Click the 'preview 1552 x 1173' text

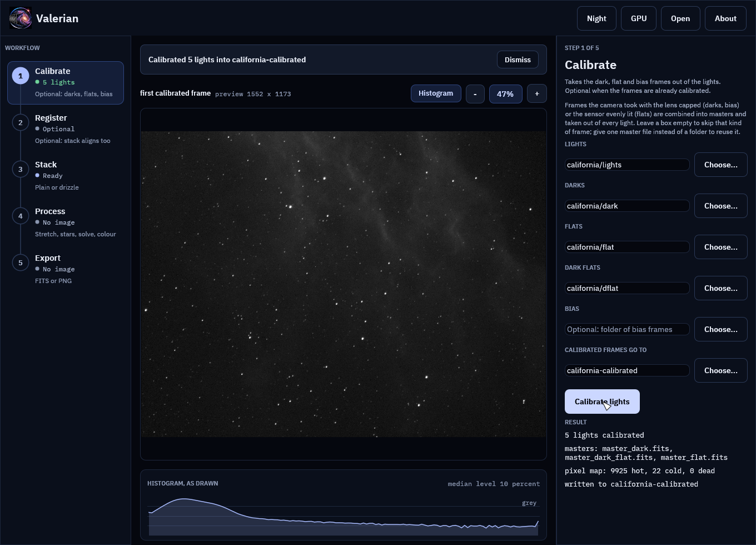(253, 94)
